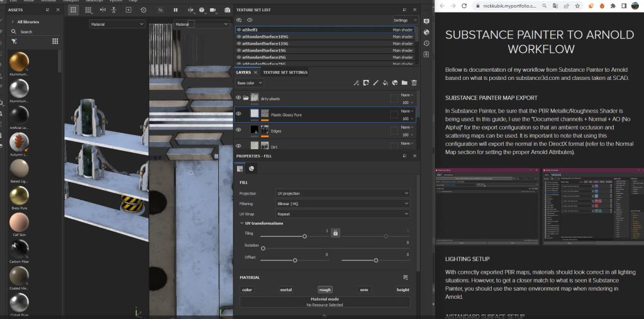Open Material attributes list icon
Image resolution: width=644 pixels, height=319 pixels.
click(x=406, y=277)
